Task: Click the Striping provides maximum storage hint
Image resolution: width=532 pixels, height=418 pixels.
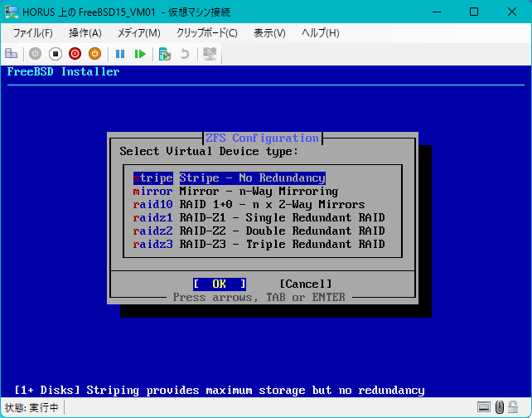Action: point(219,390)
